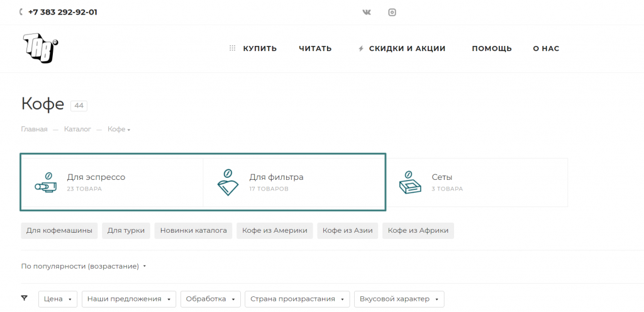
Task: Select the Кофе из Африки tag
Action: (x=418, y=231)
